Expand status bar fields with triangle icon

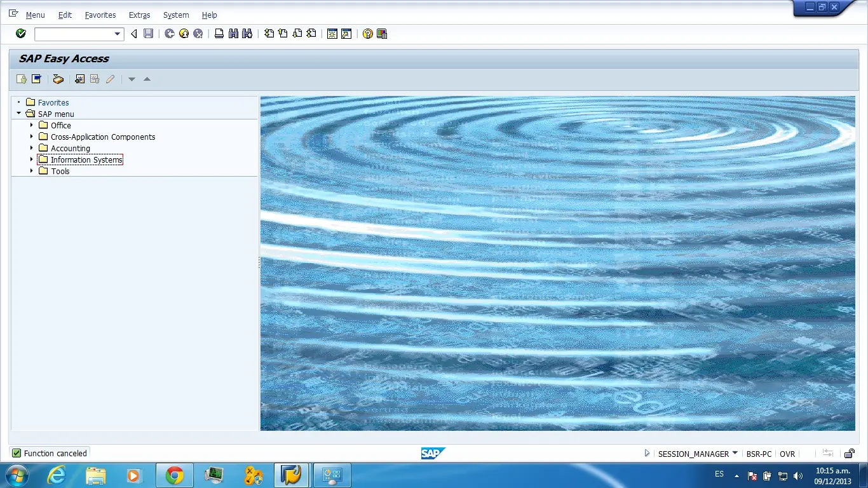click(647, 454)
